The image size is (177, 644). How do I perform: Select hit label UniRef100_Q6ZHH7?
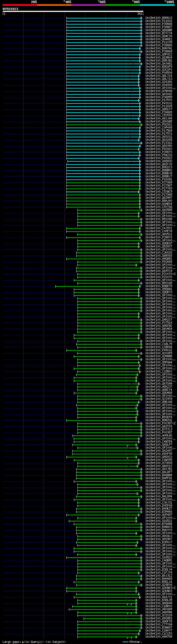[x=159, y=198]
